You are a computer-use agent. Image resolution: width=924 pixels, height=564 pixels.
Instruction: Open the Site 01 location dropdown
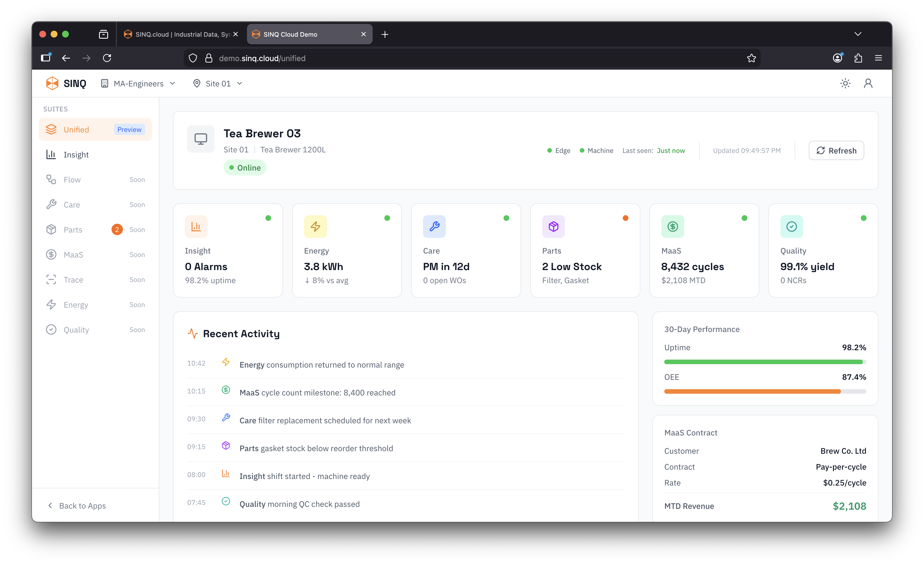[218, 84]
